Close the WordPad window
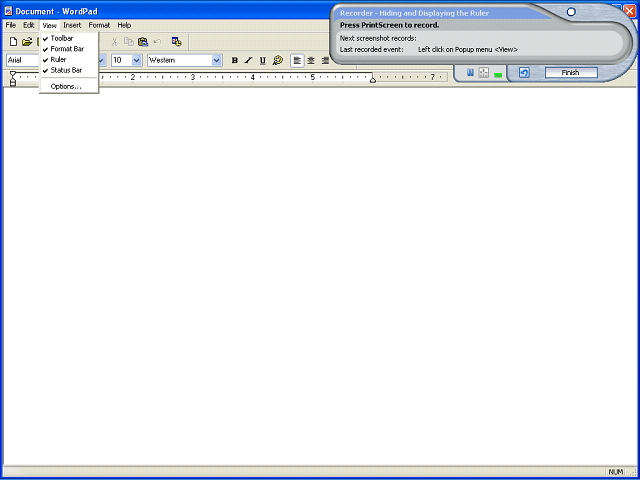640x480 pixels. (x=630, y=11)
